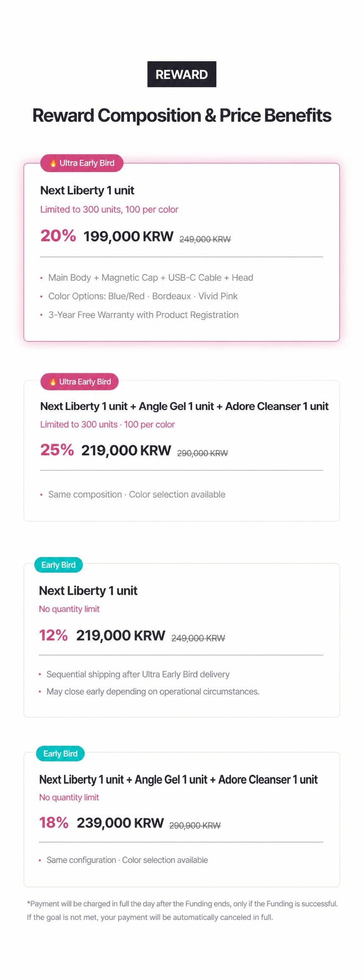364x980 pixels.
Task: Click the 12% discount label
Action: [53, 635]
